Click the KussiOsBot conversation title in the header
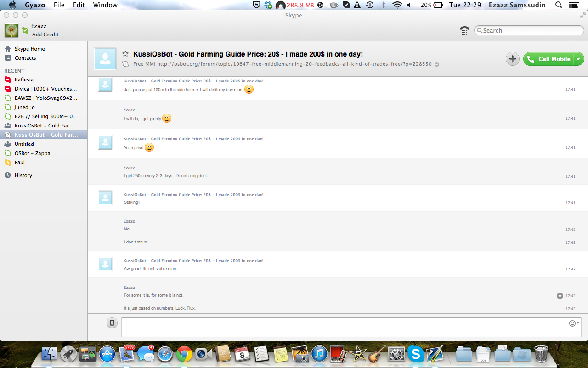This screenshot has width=588, height=368. point(248,54)
